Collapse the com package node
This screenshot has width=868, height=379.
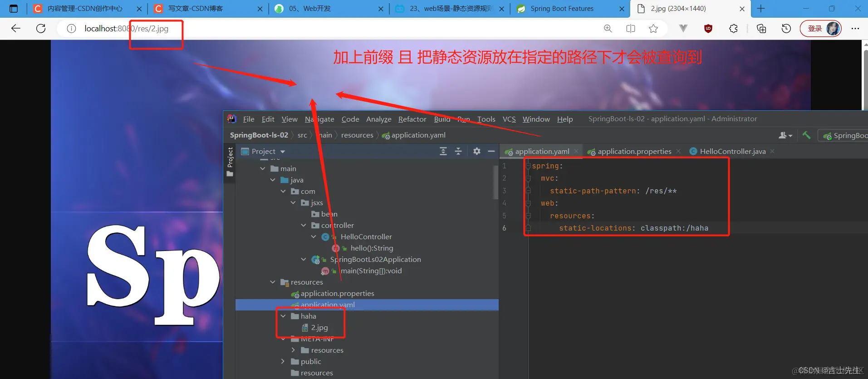click(283, 191)
